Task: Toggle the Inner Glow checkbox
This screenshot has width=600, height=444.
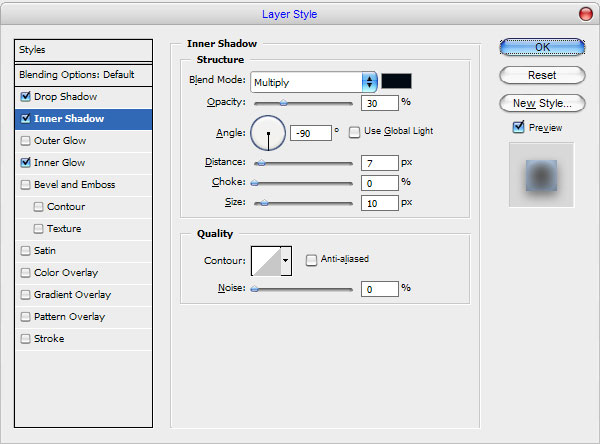Action: 25,163
